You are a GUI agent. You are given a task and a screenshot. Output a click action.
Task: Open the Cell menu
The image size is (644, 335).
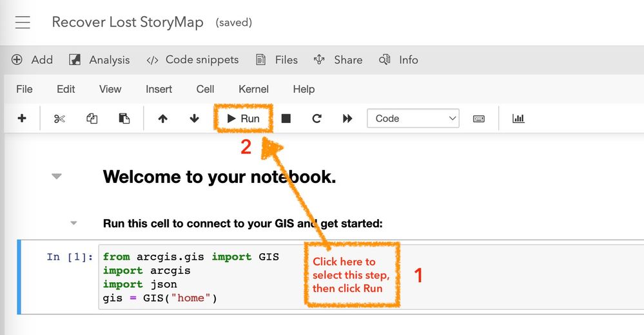(x=206, y=89)
